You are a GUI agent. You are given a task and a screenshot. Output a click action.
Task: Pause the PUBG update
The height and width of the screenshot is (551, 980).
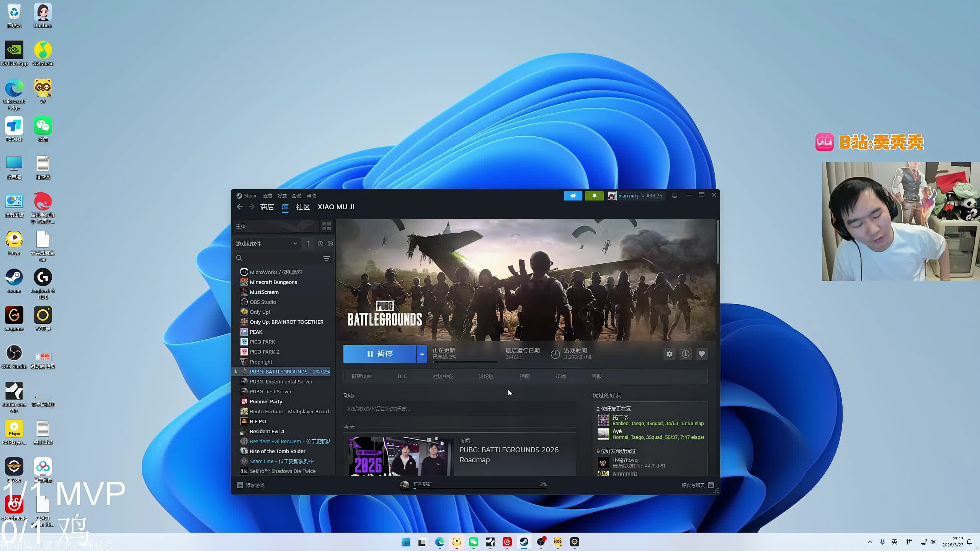(x=379, y=354)
